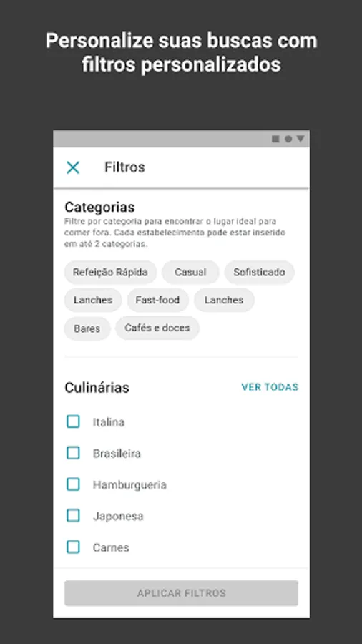Select the Sofisticado category chip
The image size is (362, 644).
(x=260, y=273)
